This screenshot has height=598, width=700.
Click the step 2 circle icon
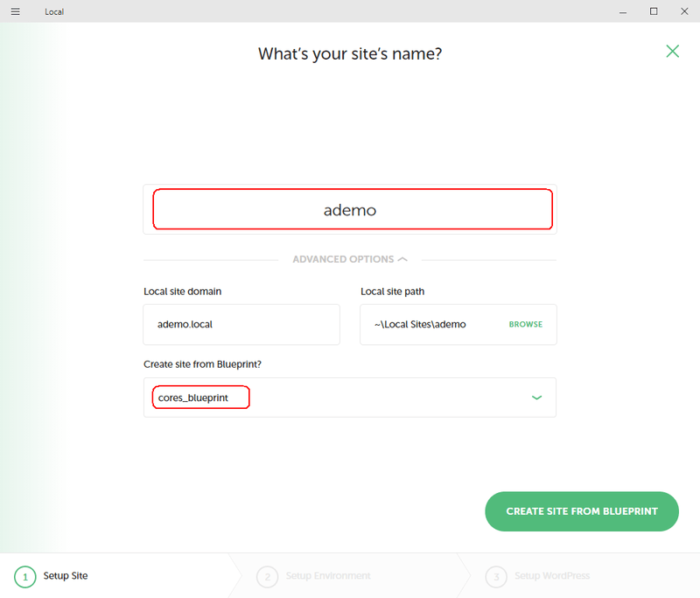coord(268,577)
